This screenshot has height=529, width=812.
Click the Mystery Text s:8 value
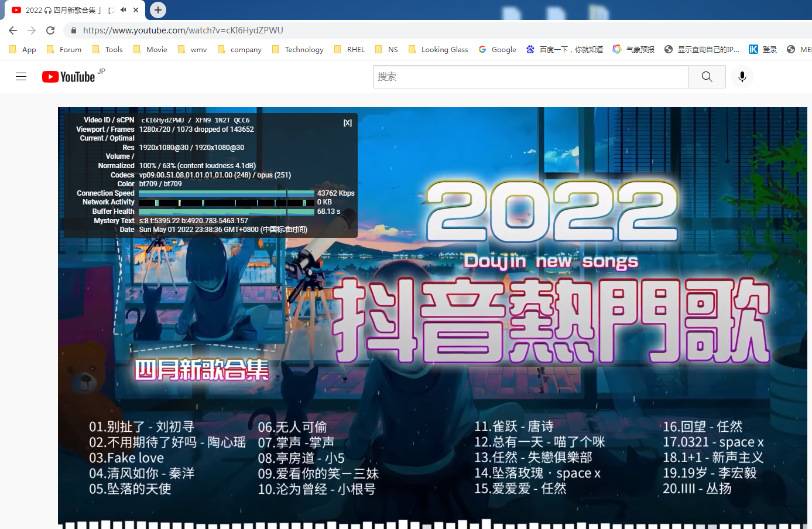194,221
